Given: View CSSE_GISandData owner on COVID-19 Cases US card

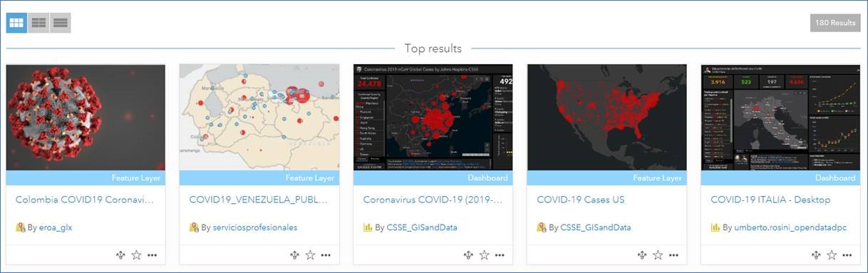Looking at the screenshot, I should pos(596,228).
